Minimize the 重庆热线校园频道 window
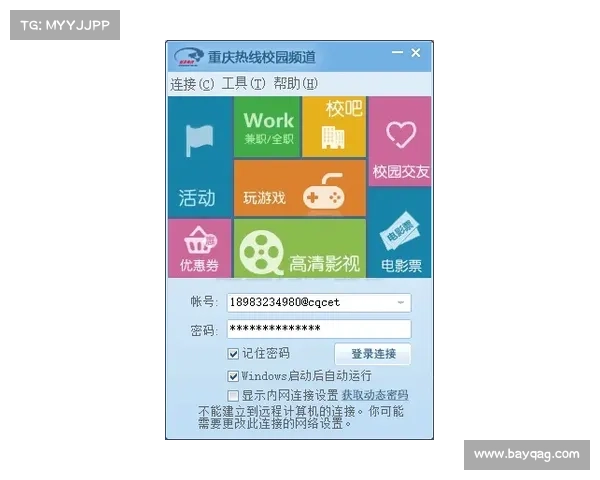The height and width of the screenshot is (480, 600). [398, 52]
